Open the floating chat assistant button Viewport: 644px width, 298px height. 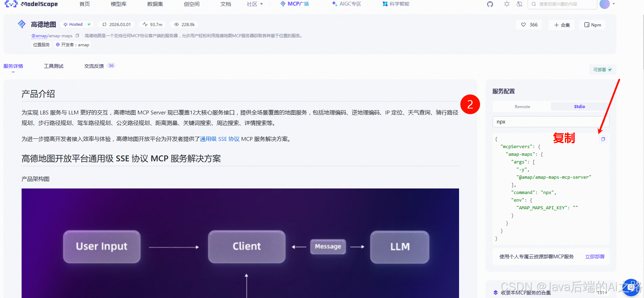click(x=631, y=287)
